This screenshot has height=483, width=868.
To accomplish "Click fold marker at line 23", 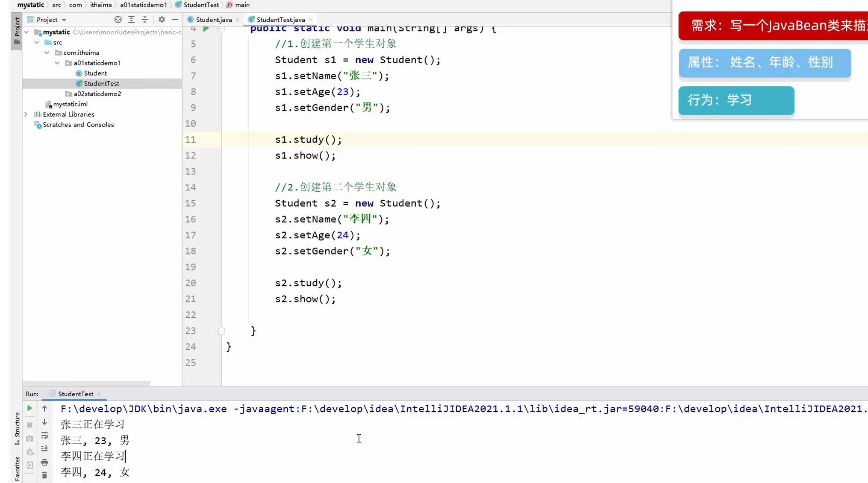I will click(x=221, y=331).
